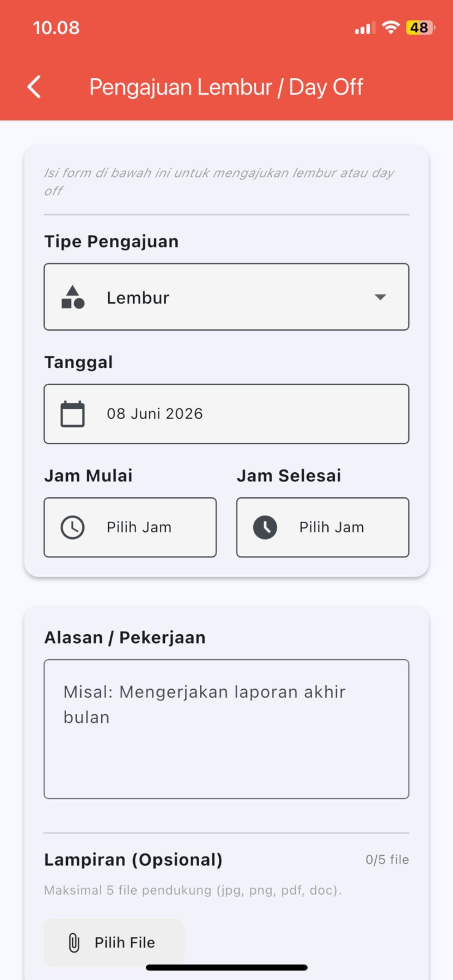Viewport: 453px width, 980px height.
Task: Tap the Lampiran (Opsional) heading
Action: 133,859
